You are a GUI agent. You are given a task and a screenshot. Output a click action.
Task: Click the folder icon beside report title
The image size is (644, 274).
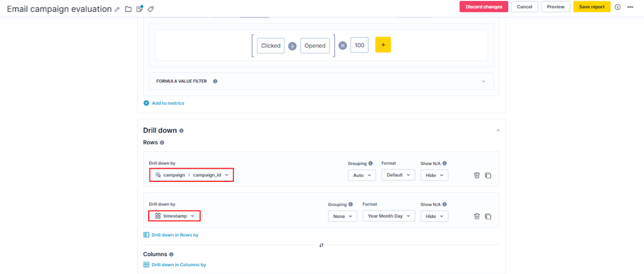point(128,9)
